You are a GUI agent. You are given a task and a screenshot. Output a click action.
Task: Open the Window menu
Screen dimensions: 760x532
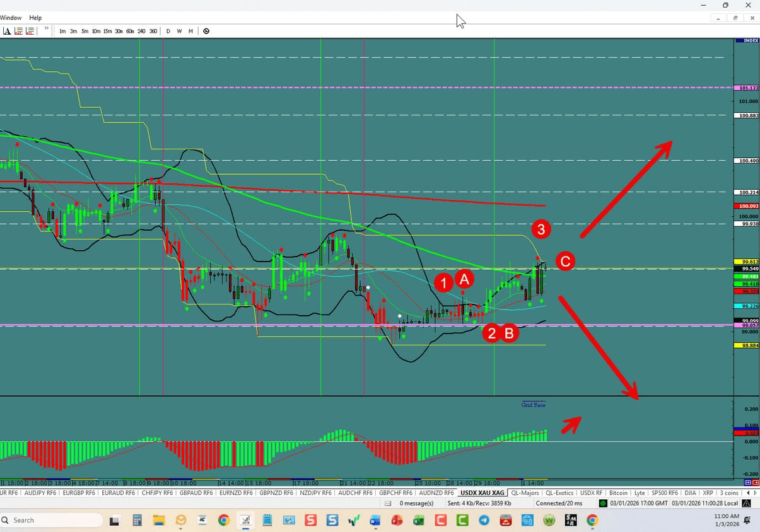(11, 18)
